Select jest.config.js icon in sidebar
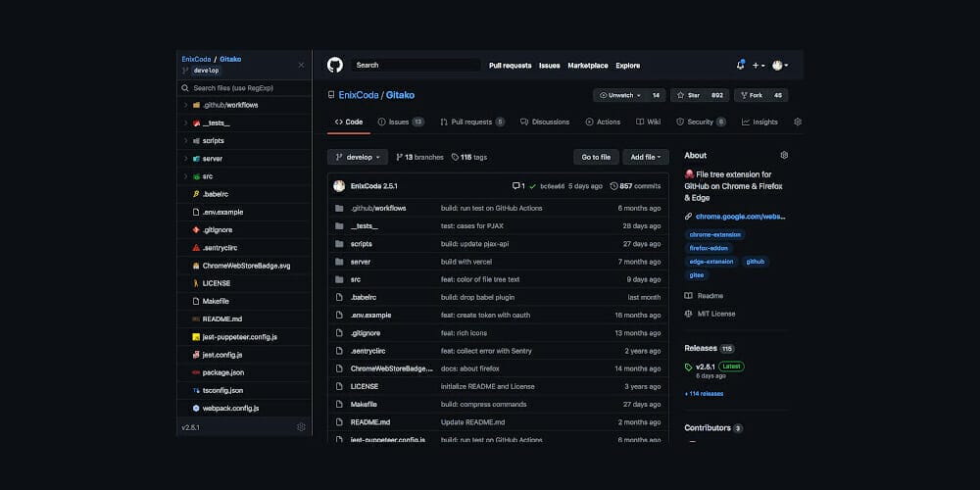 click(196, 355)
